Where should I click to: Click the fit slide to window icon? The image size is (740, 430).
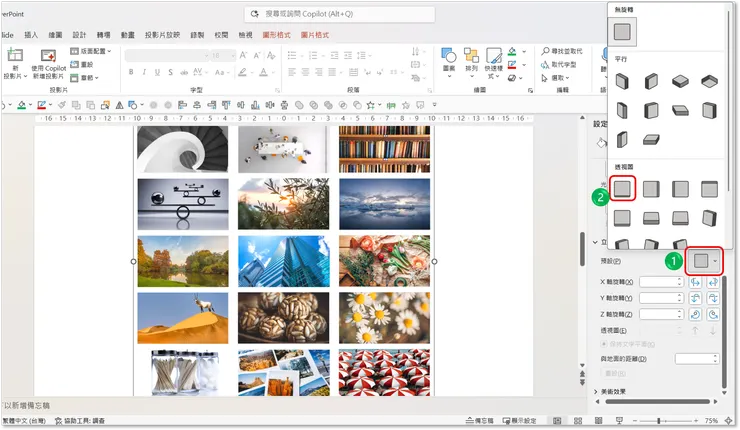[x=729, y=421]
